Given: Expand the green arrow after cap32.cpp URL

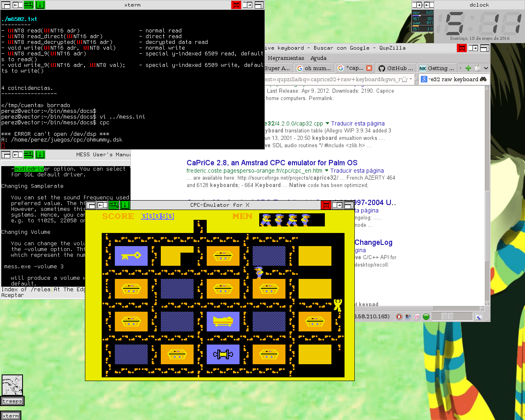Looking at the screenshot, I should (327, 123).
